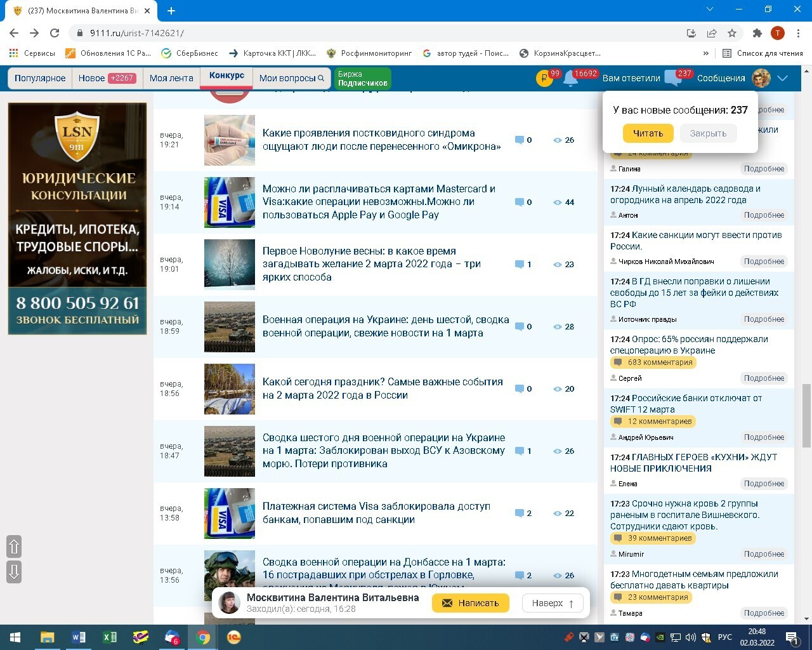Open the Моя лента tab

(x=171, y=78)
